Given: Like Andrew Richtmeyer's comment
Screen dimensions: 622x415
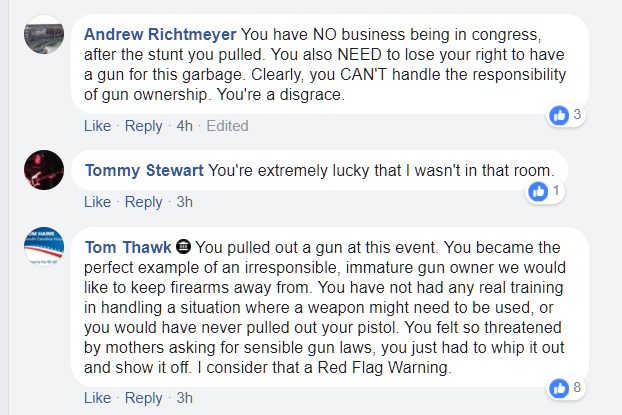Looking at the screenshot, I should click(98, 126).
